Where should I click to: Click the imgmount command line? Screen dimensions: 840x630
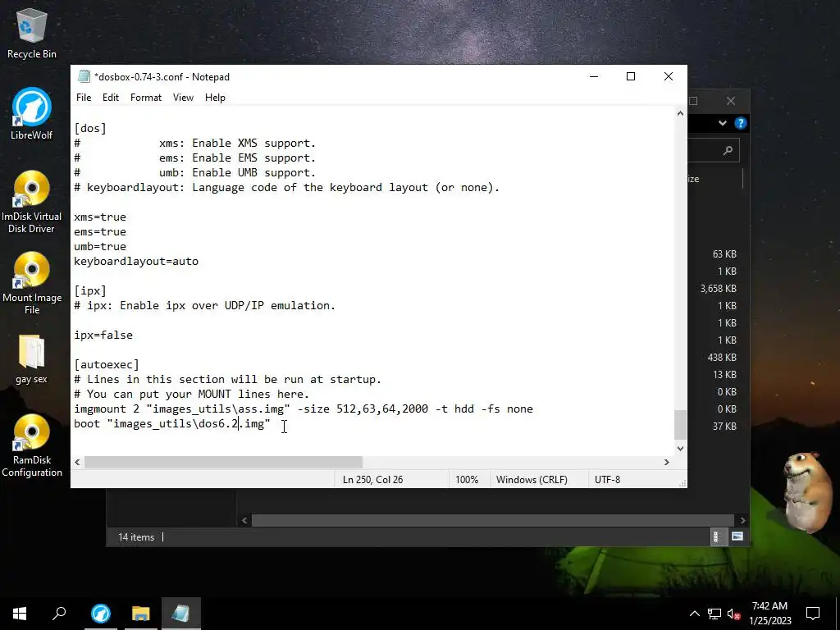[304, 409]
